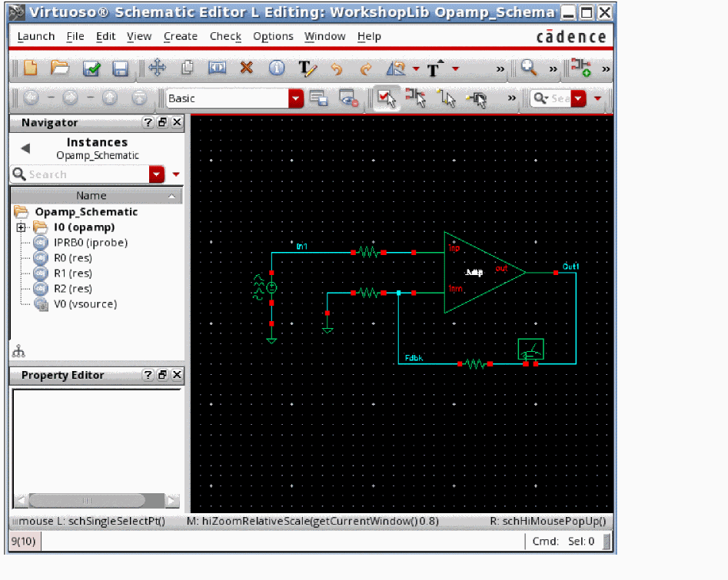Screen dimensions: 728x580
Task: Click the Undo arrow icon
Action: [336, 68]
